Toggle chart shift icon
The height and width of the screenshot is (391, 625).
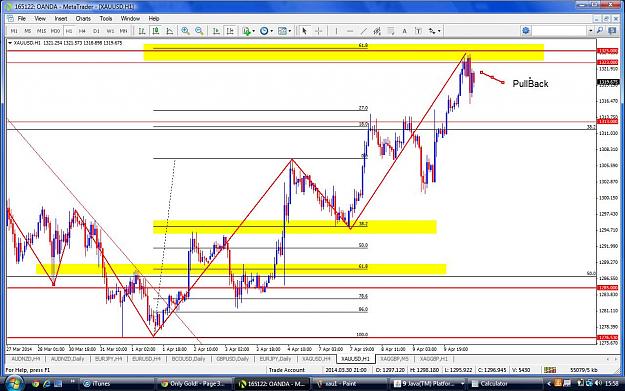tap(230, 31)
